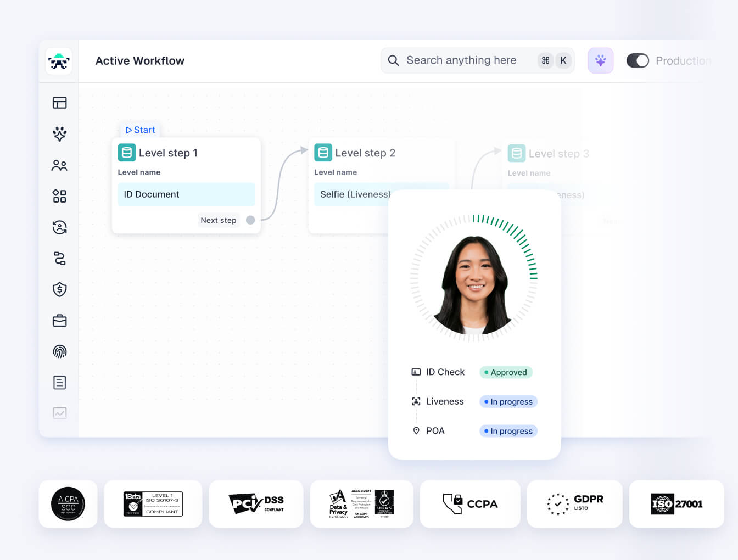Open the workflow route icon in sidebar
This screenshot has height=560, width=738.
(59, 258)
